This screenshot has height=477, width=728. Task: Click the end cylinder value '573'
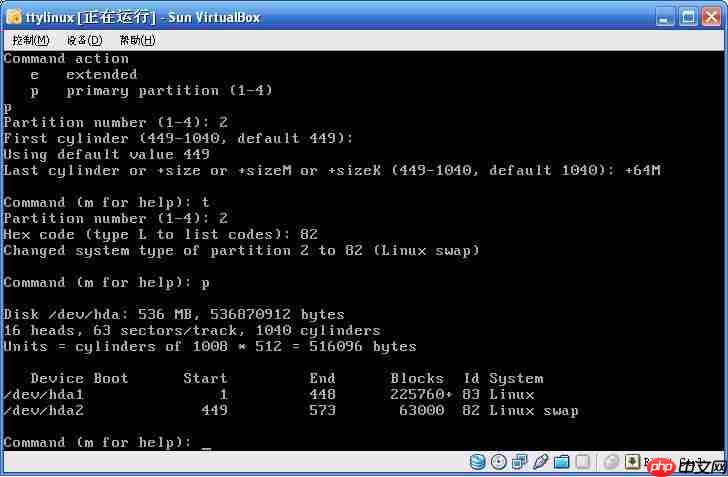[x=322, y=411]
